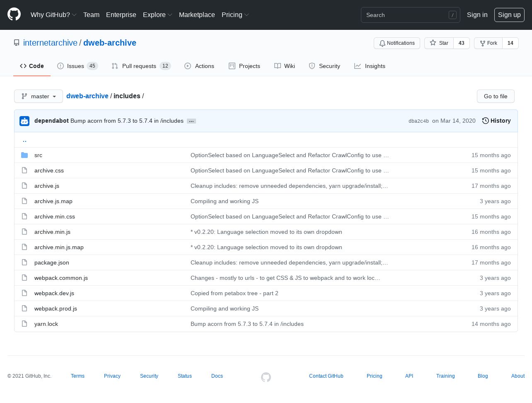Click dweb-archive in the breadcrumb path
The height and width of the screenshot is (403, 532).
coord(87,96)
